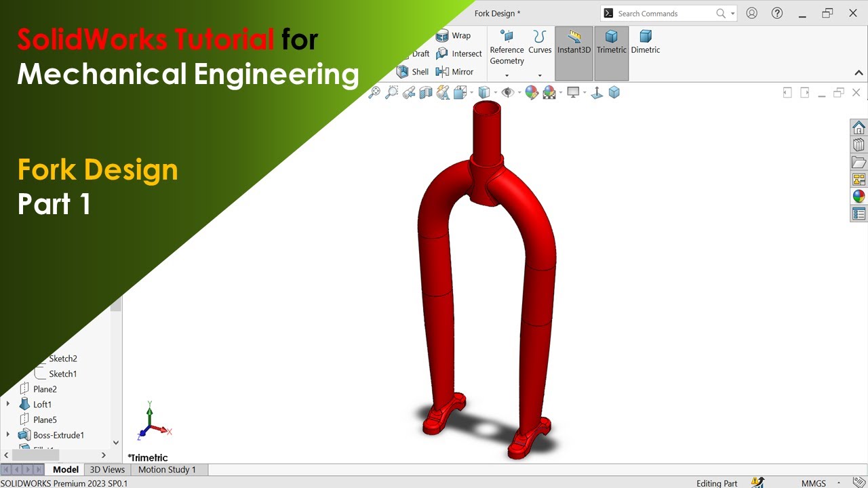Screen dimensions: 868x488
Task: Toggle Hide/Show Items eye icon
Action: (x=507, y=93)
